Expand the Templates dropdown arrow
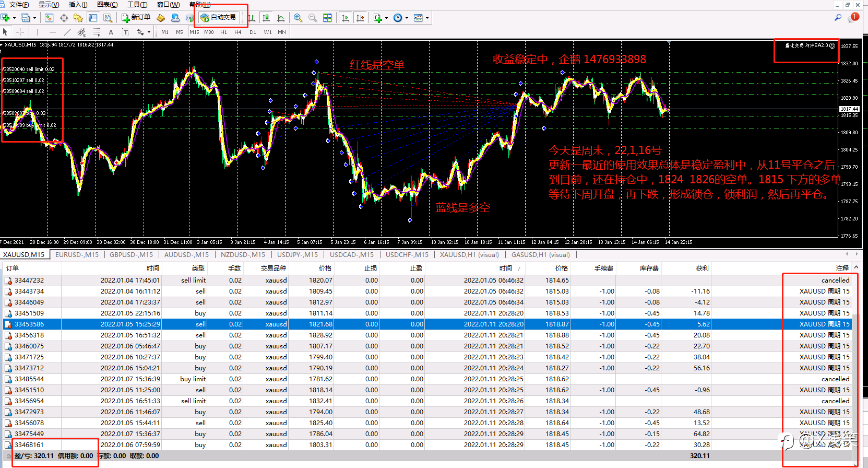Screen dimensions: 868x468 tap(427, 18)
